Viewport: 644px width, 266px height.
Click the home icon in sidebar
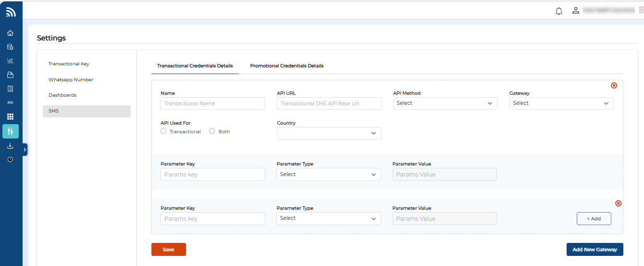[10, 33]
